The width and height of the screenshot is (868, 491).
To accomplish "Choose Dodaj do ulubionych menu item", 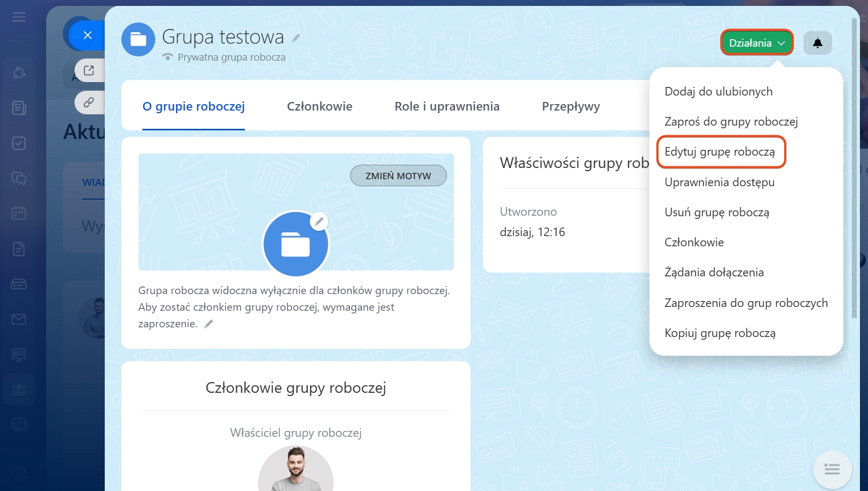I will (x=718, y=92).
